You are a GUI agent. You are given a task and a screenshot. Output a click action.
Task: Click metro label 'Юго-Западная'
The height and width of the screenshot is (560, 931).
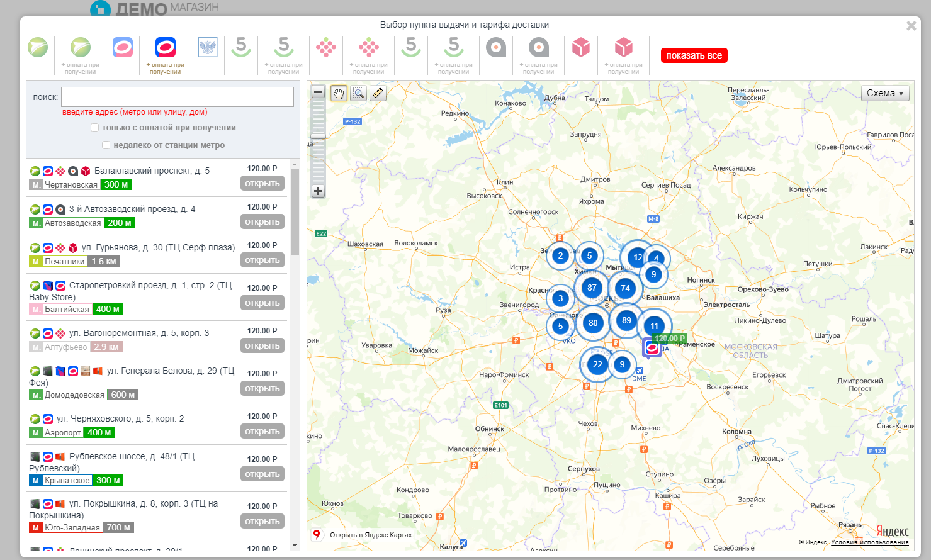(x=72, y=527)
